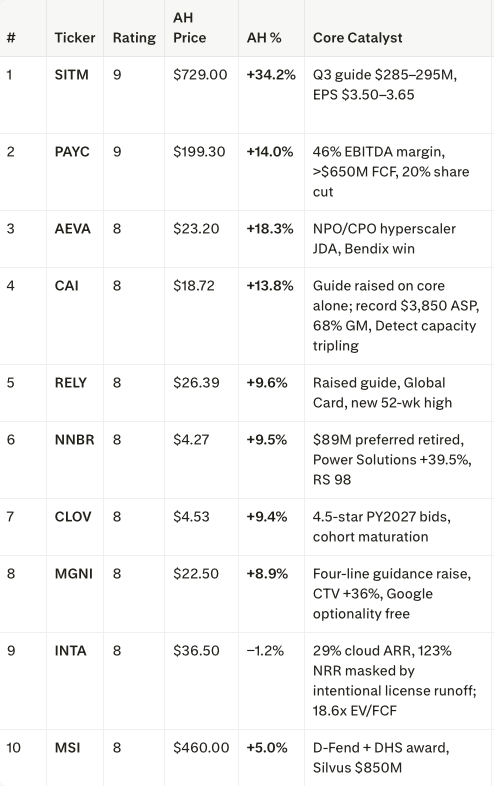Click the Core Catalyst column header
This screenshot has width=494, height=786.
(x=358, y=38)
